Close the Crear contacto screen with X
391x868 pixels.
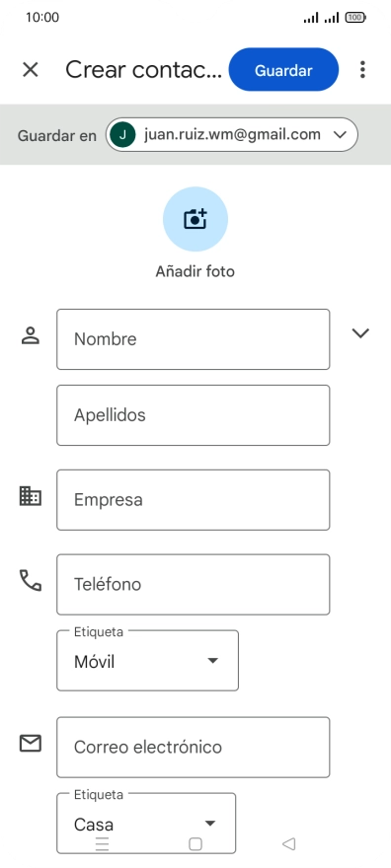30,70
